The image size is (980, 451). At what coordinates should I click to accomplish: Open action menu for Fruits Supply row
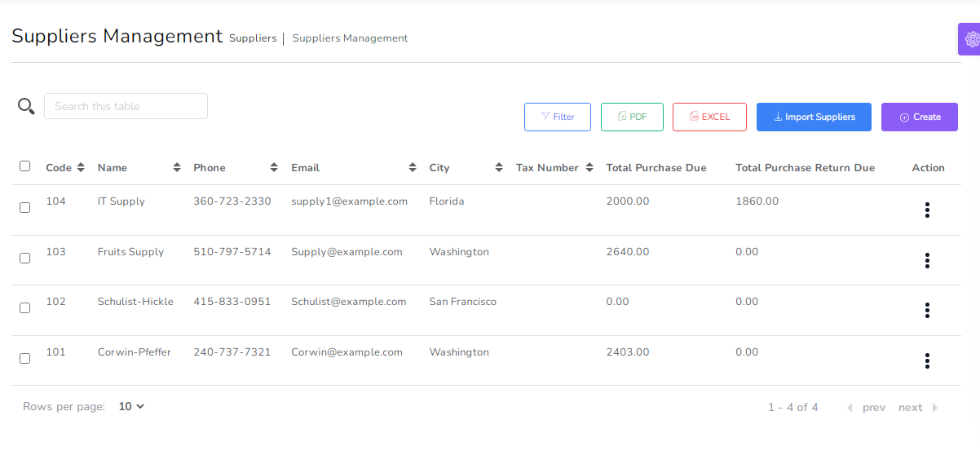click(927, 261)
